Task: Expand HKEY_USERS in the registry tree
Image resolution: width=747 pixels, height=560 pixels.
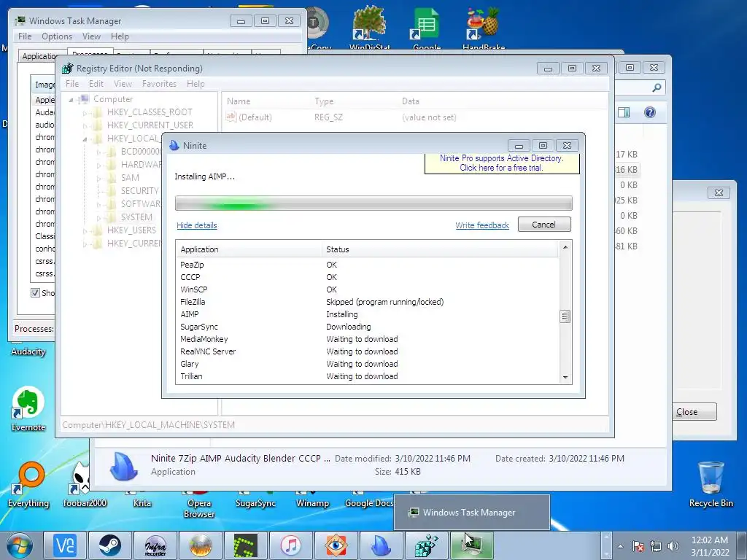Action: (x=85, y=231)
